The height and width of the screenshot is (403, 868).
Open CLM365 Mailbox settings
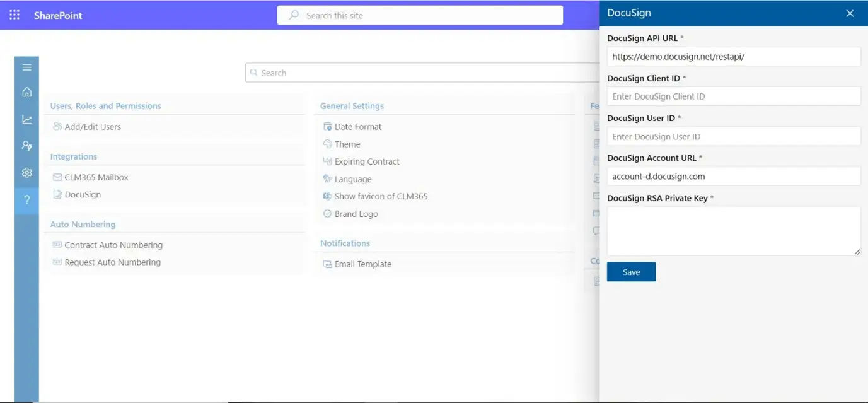tap(96, 177)
